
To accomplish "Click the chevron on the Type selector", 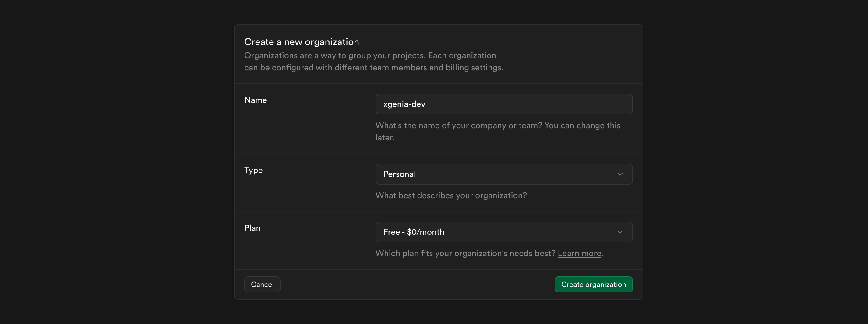I will click(x=620, y=174).
